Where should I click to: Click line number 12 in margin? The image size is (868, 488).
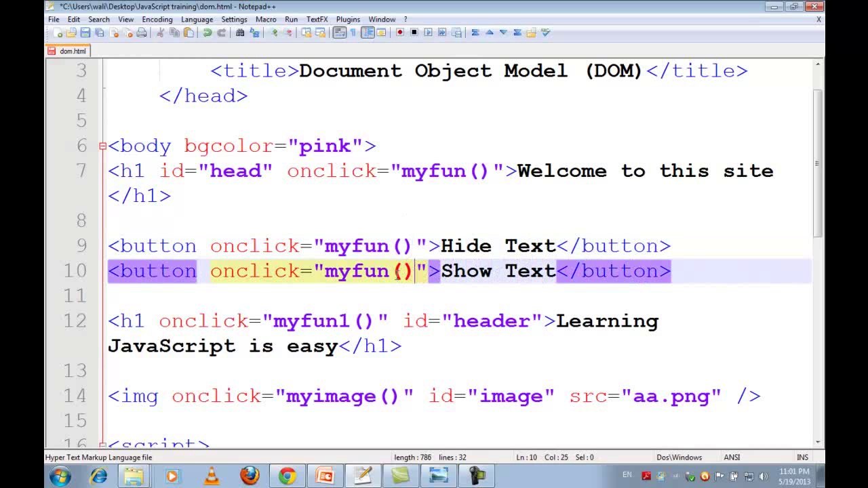pos(75,321)
